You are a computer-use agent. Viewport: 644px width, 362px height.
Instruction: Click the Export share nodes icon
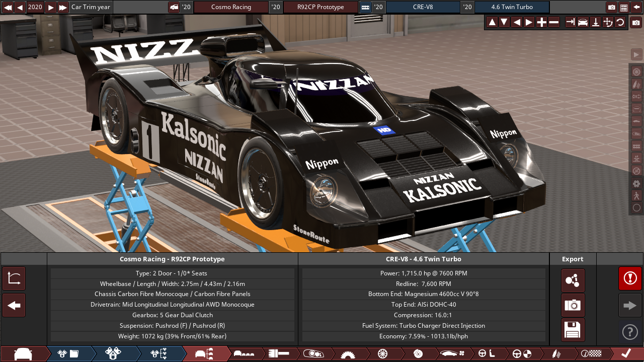coord(573,280)
